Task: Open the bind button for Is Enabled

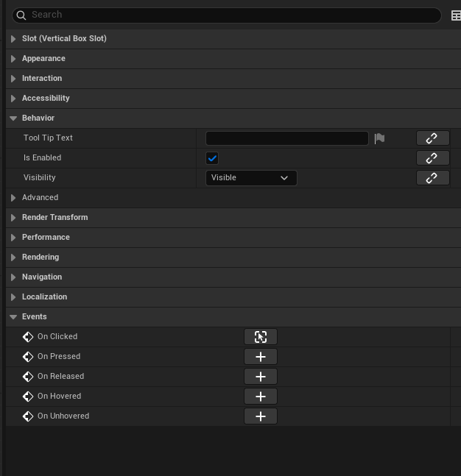Action: coord(432,158)
